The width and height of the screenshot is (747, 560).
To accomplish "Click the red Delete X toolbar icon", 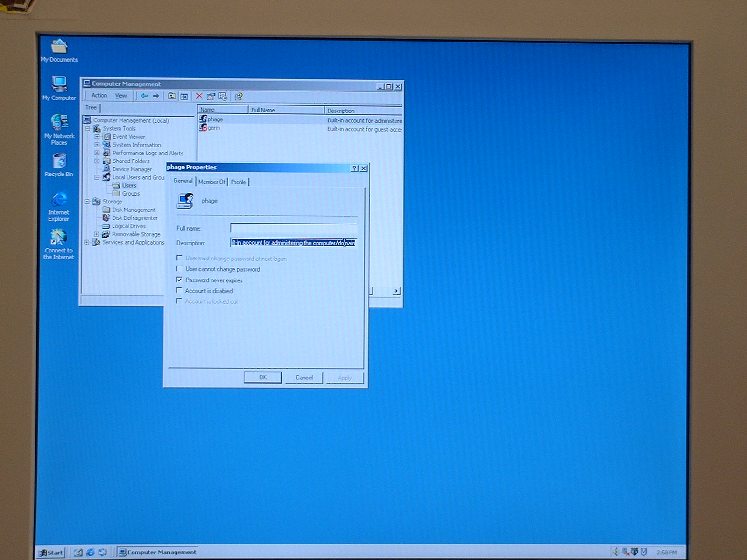I will pos(199,96).
